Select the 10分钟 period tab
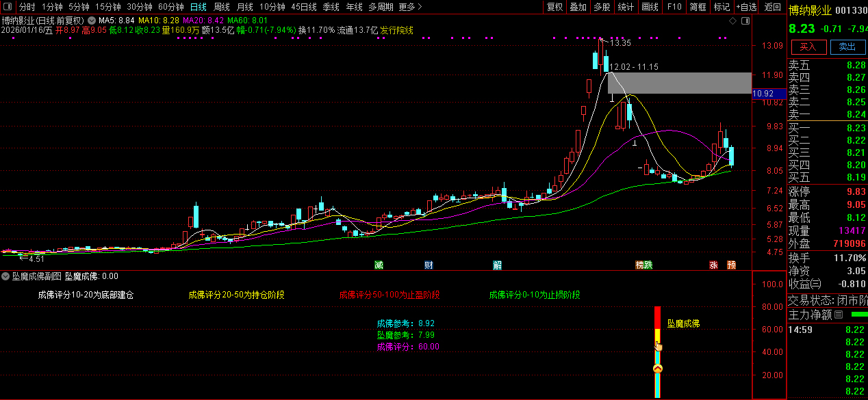The height and width of the screenshot is (400, 868). coord(272,7)
